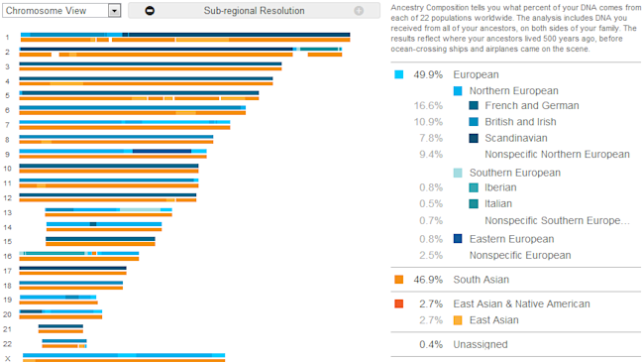Click the British and Irish swatch icon

click(474, 122)
